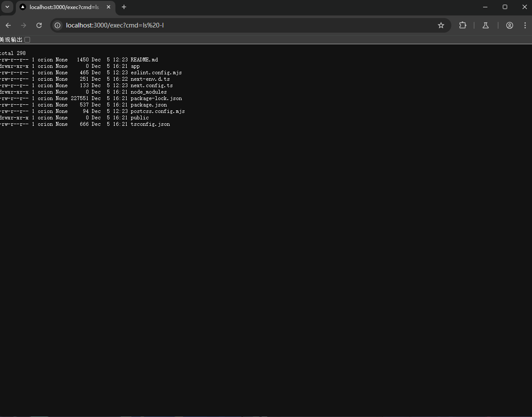
Task: Click the forward navigation arrow
Action: click(x=24, y=25)
